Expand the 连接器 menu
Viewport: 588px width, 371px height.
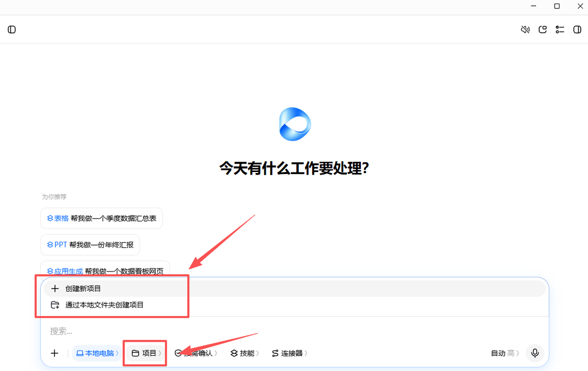click(290, 353)
